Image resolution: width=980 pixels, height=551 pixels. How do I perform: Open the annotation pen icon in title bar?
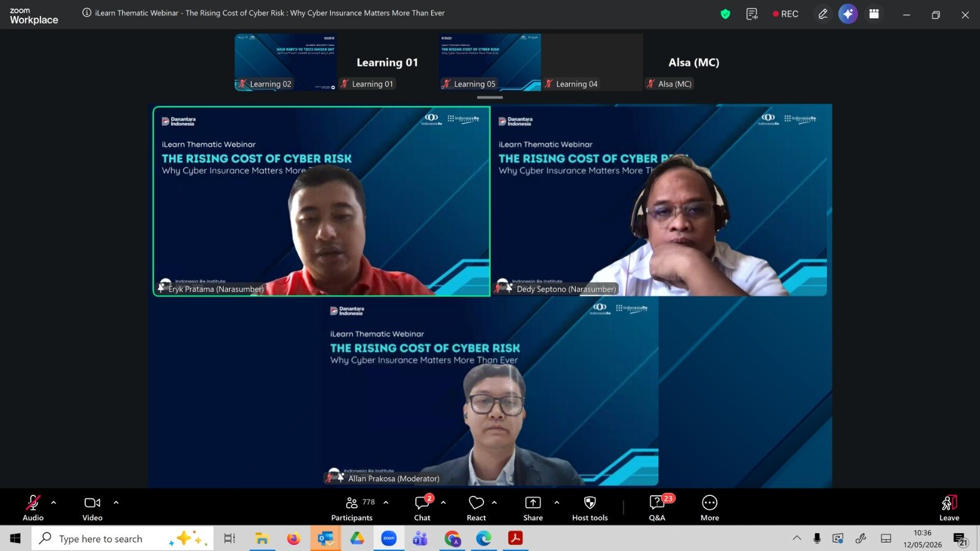(823, 14)
